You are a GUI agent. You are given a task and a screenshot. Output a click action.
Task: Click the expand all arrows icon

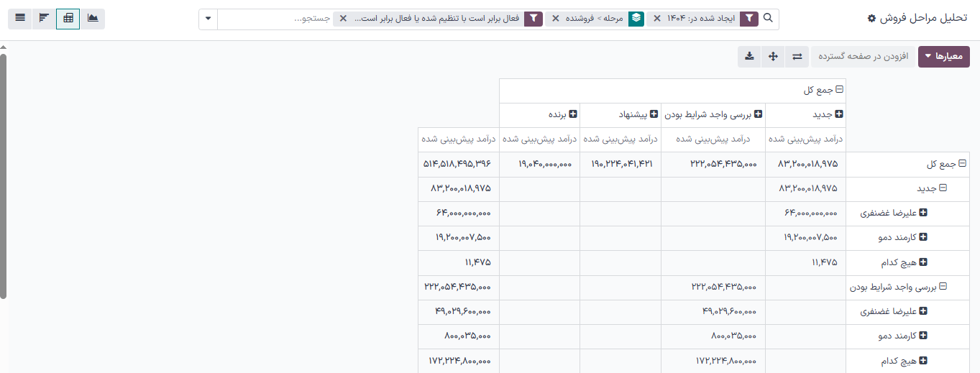click(x=773, y=57)
